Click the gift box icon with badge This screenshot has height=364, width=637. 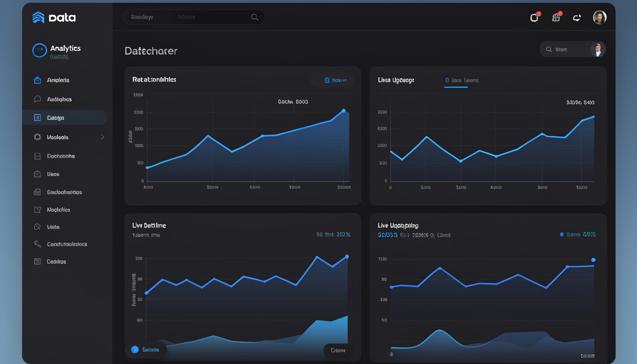[556, 17]
